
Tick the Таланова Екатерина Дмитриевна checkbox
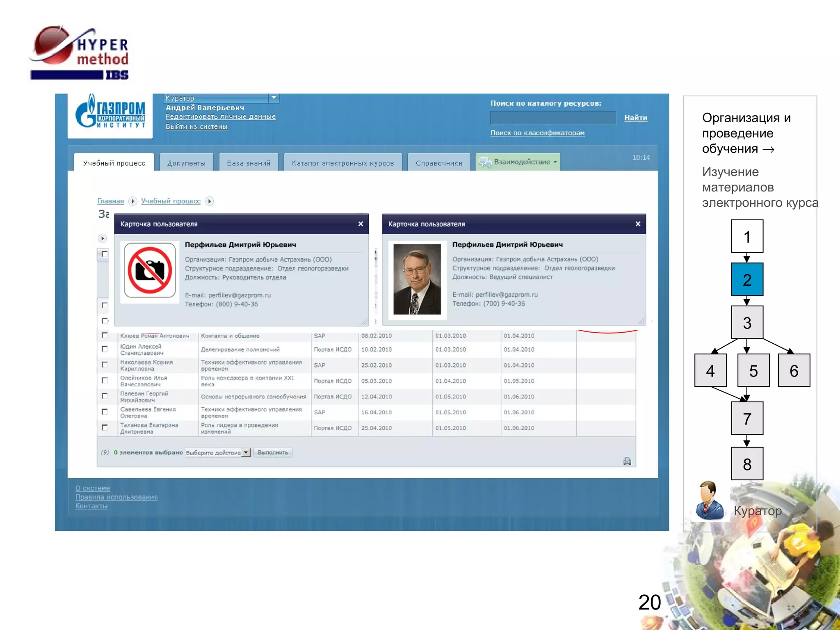tap(105, 427)
